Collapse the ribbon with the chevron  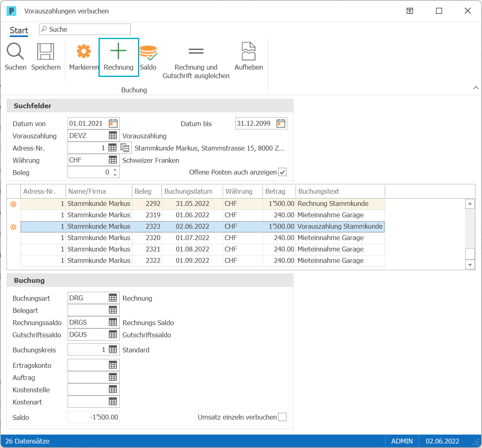(476, 88)
